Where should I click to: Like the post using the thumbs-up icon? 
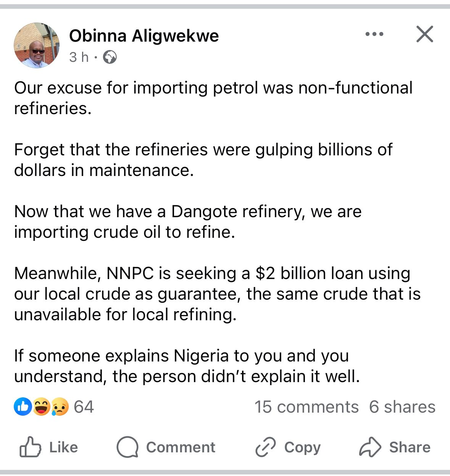tap(31, 447)
